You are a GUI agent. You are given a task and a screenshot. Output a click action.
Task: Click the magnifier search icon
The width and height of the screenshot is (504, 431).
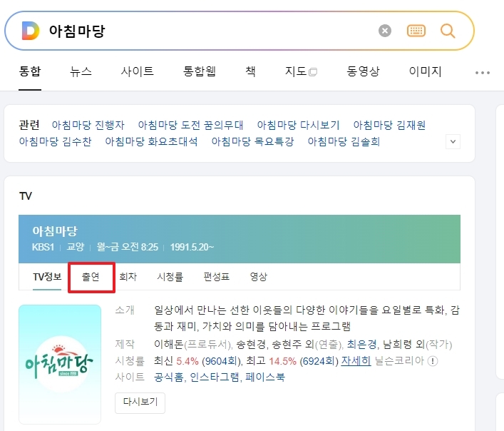(448, 31)
